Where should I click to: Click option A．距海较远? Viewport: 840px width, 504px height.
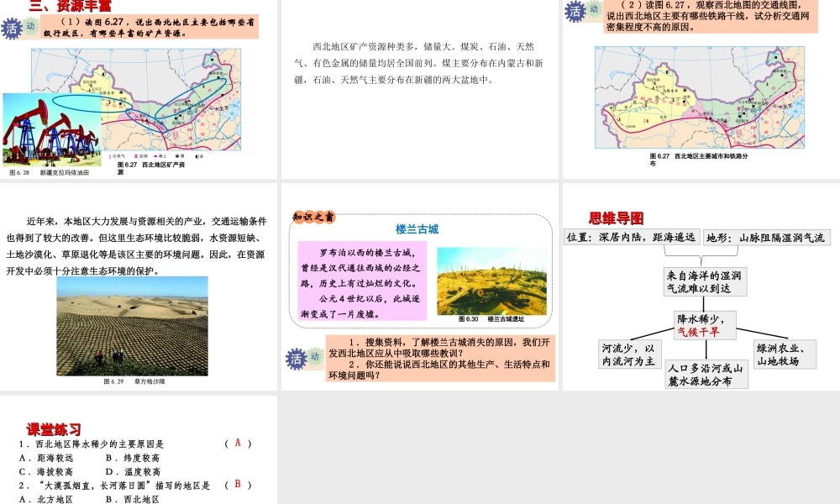[x=46, y=458]
